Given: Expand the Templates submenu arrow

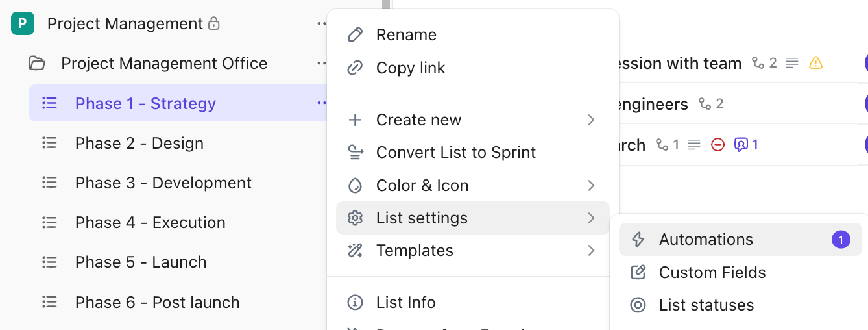Looking at the screenshot, I should (591, 251).
